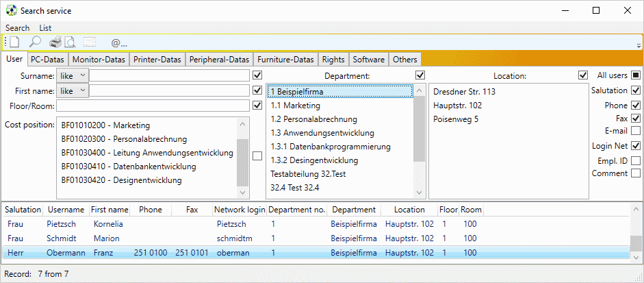Click Department list scroll-down arrow
The width and height of the screenshot is (644, 283).
point(419,192)
